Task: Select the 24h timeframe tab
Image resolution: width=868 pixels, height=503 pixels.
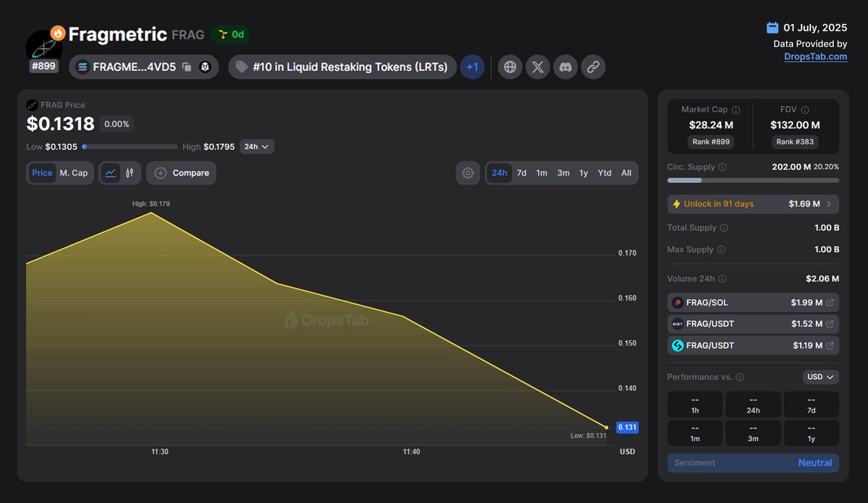Action: tap(499, 173)
